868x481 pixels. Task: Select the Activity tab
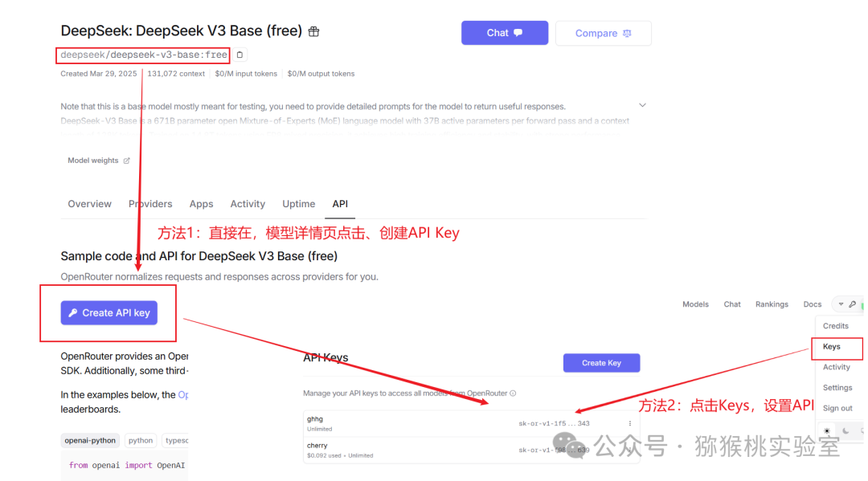tap(248, 204)
